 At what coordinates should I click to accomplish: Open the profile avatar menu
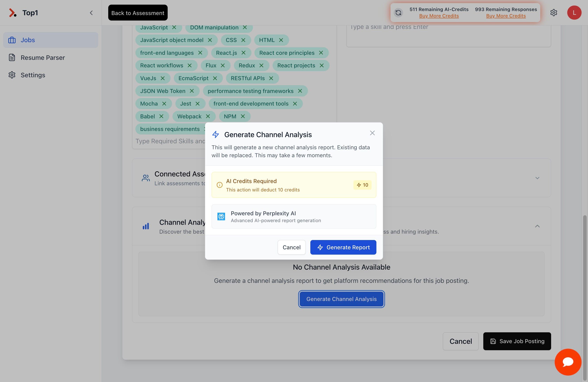point(574,13)
